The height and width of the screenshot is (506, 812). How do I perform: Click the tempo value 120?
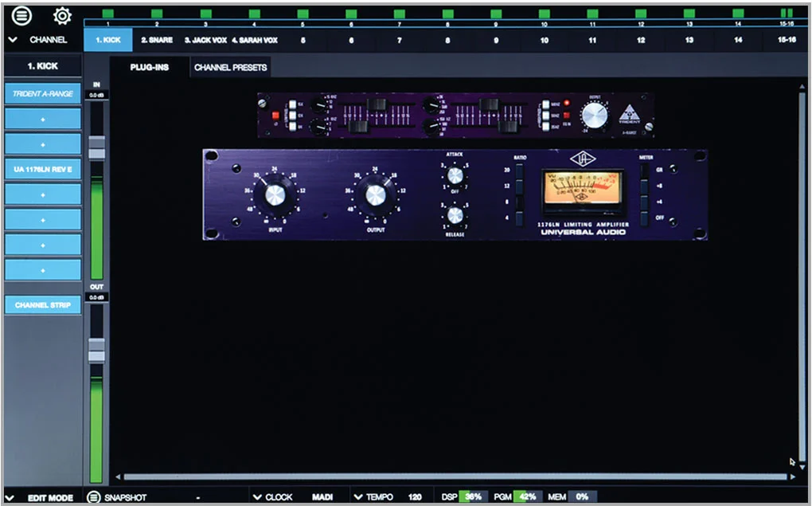click(414, 497)
